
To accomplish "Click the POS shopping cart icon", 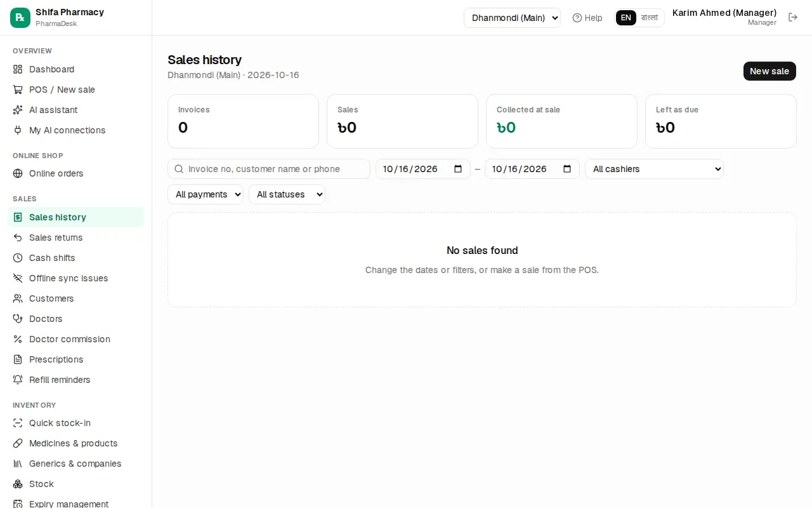I will pyautogui.click(x=18, y=90).
